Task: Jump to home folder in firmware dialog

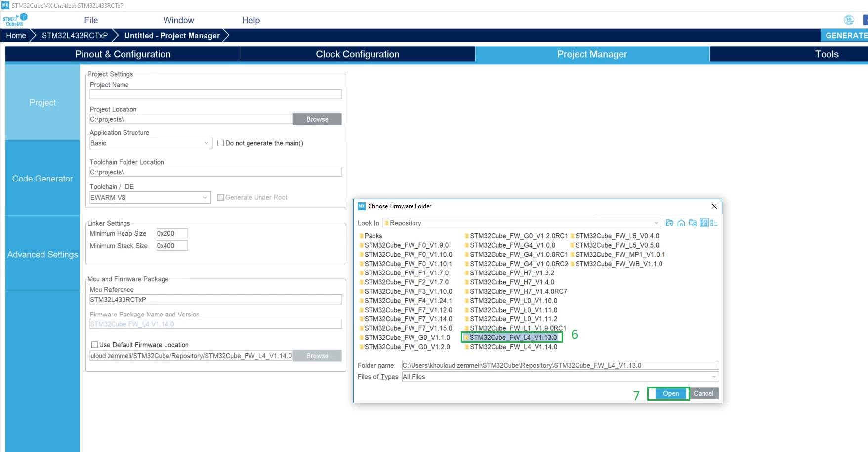Action: click(681, 223)
